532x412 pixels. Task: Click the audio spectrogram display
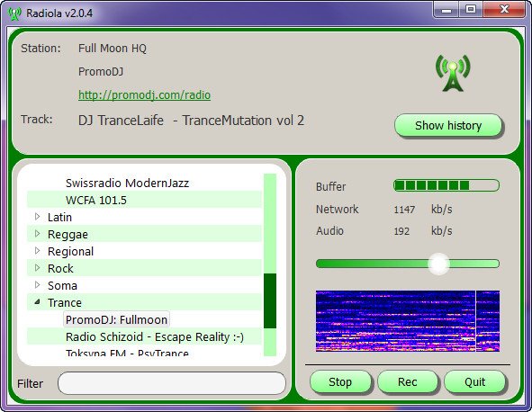pos(408,321)
